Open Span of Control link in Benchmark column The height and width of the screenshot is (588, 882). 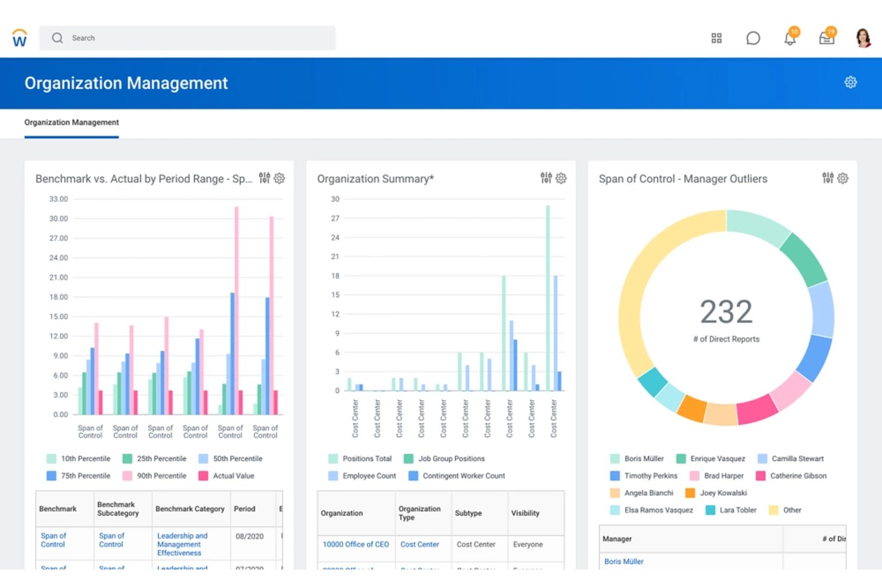53,540
